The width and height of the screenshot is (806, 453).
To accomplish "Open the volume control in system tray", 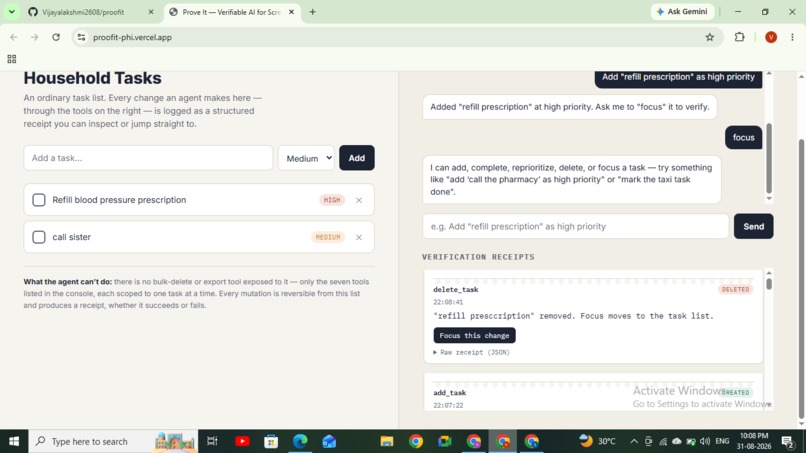I will pyautogui.click(x=705, y=441).
